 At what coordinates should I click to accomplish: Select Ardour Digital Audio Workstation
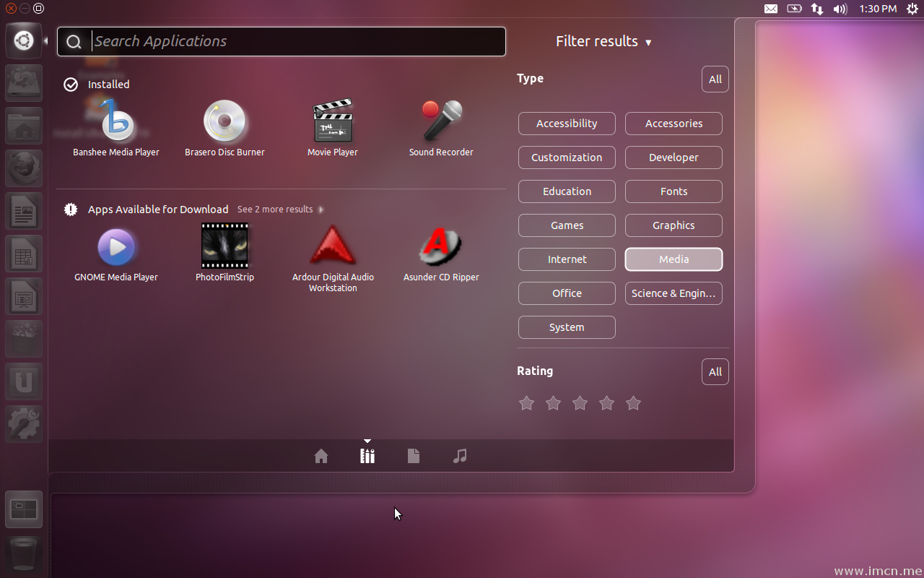tap(333, 246)
